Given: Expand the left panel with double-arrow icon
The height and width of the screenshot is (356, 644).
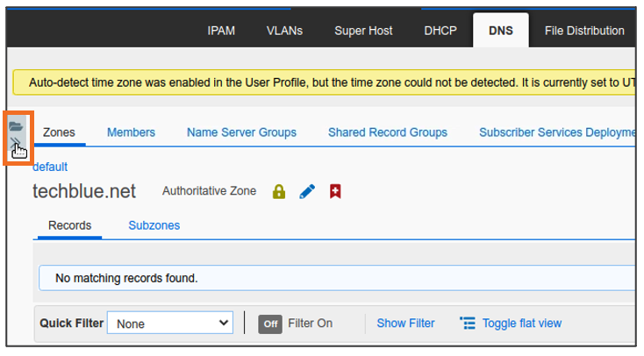Looking at the screenshot, I should pos(16,141).
